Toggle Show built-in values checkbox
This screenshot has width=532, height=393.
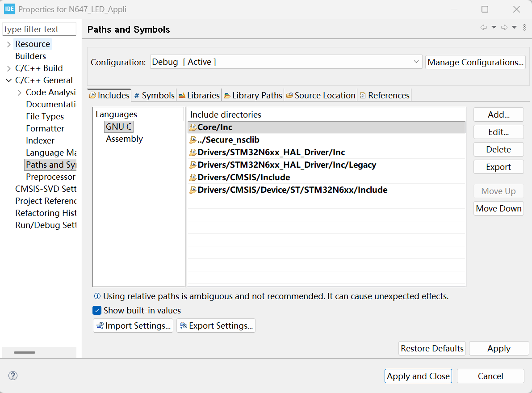[97, 310]
